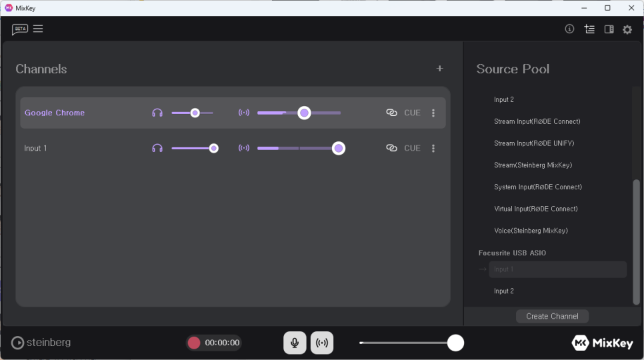Open the info circle icon

[569, 29]
